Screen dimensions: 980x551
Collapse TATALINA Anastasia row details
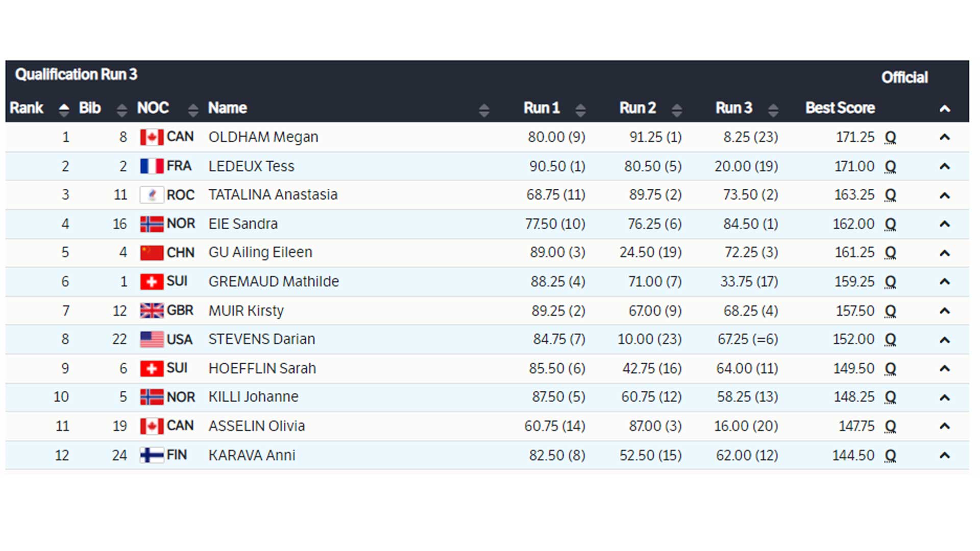click(x=945, y=195)
